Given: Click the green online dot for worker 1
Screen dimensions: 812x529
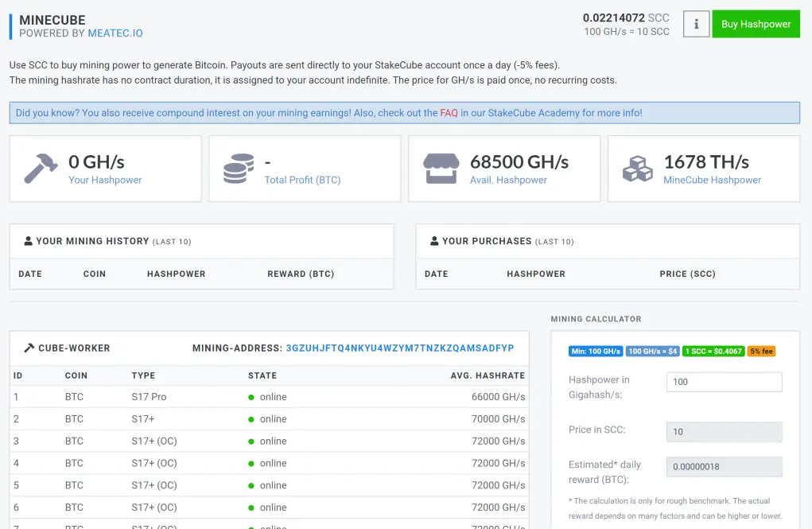Looking at the screenshot, I should pos(251,398).
